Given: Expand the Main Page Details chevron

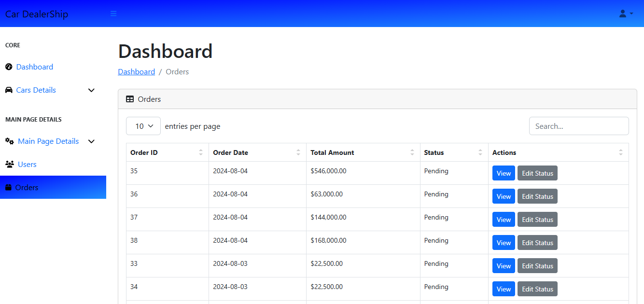Looking at the screenshot, I should point(91,141).
